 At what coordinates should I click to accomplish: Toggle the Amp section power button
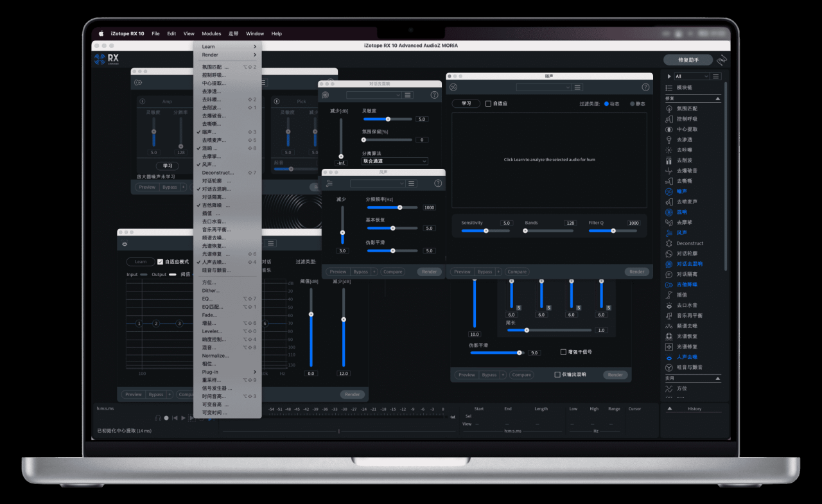(x=143, y=101)
